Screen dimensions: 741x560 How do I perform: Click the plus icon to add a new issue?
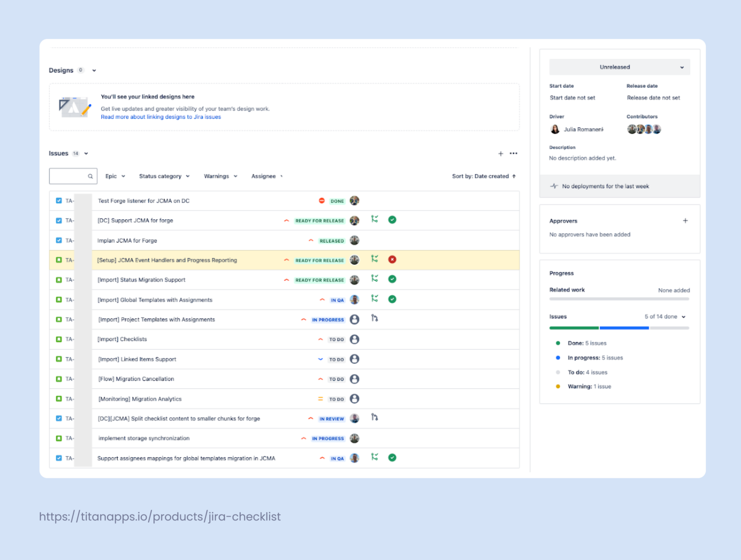pos(501,153)
